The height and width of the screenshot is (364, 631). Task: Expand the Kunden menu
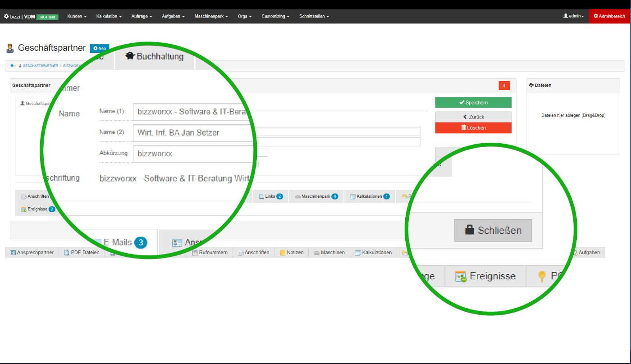coord(77,16)
